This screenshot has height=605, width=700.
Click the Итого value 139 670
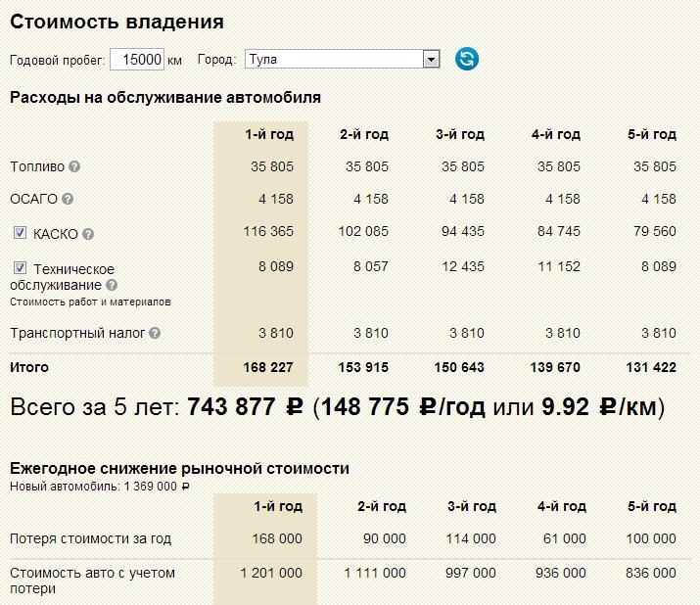[555, 367]
